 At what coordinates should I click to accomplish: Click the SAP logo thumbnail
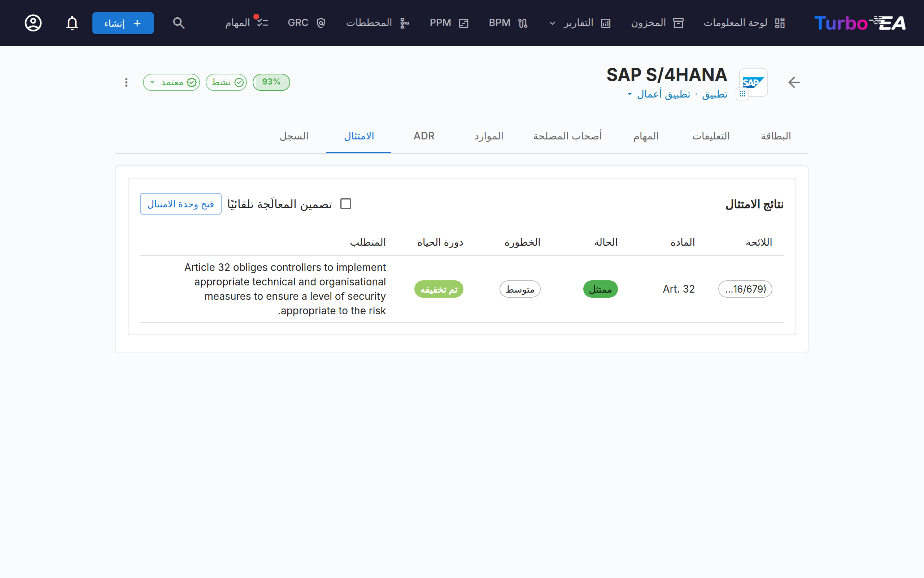tap(753, 82)
